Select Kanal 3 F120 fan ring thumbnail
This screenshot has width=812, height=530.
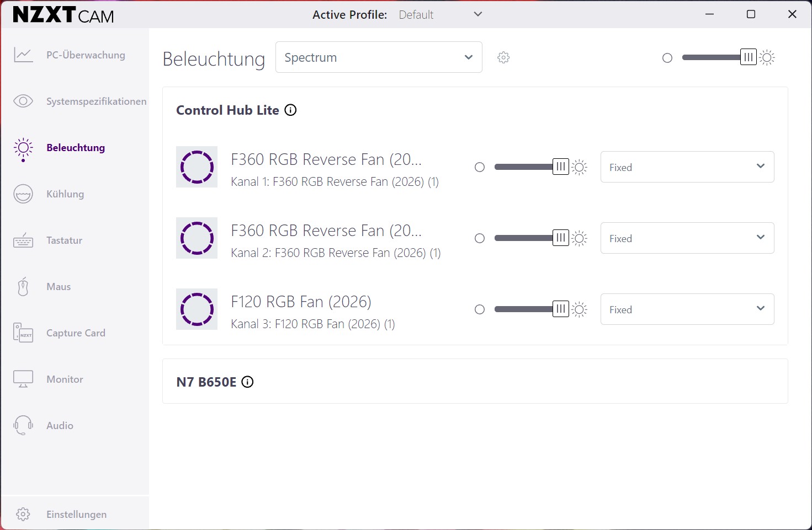[x=197, y=309]
